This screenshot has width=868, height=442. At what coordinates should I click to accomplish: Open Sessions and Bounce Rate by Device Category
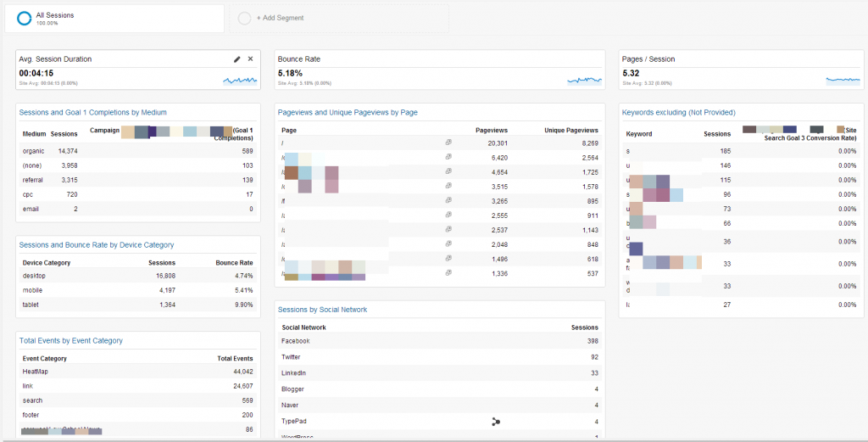coord(96,245)
